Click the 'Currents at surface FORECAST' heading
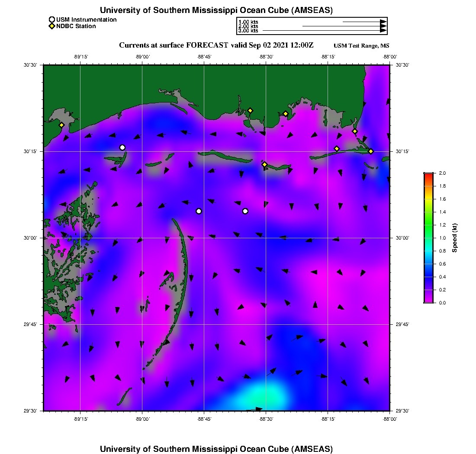The width and height of the screenshot is (476, 454). 216,45
